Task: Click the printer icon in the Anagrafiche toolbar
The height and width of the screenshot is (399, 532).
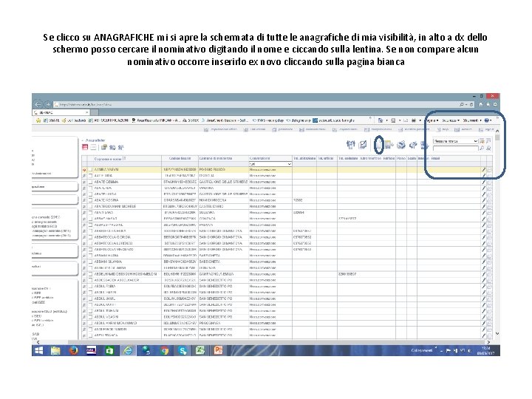Action: pos(401,145)
